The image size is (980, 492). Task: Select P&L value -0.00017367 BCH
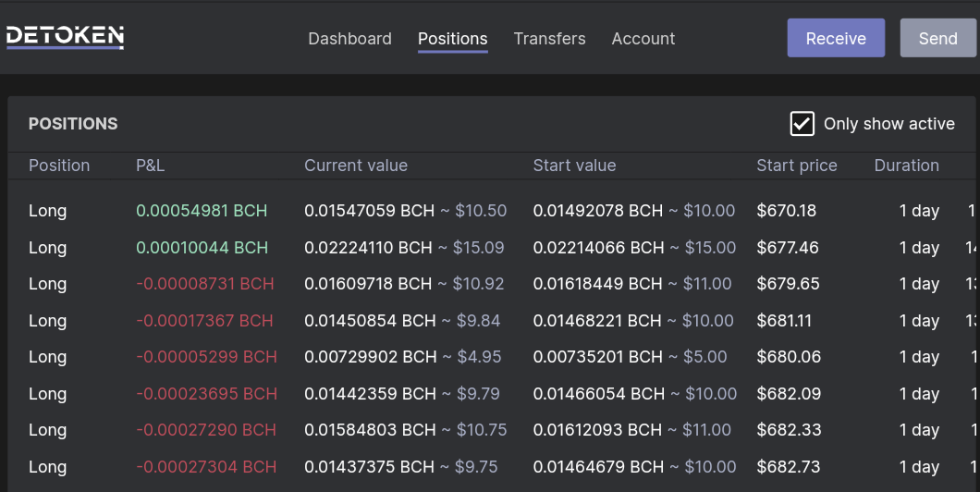tap(204, 321)
